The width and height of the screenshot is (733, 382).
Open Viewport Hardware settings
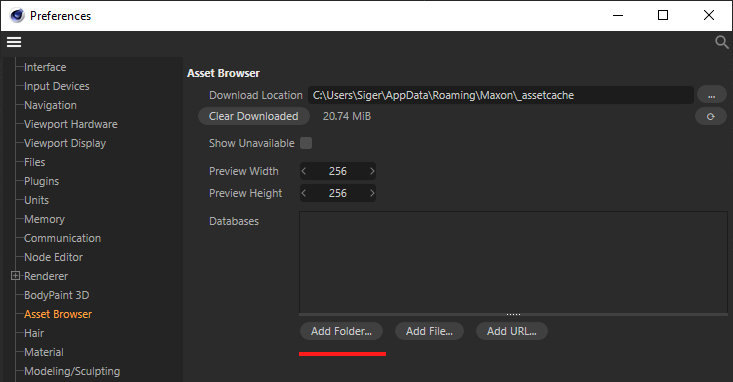pos(71,124)
